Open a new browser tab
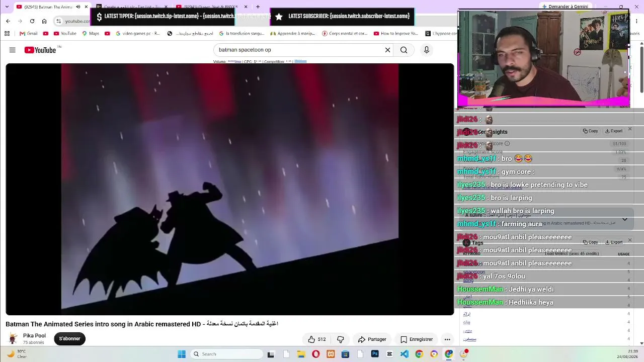This screenshot has height=362, width=644. click(258, 7)
